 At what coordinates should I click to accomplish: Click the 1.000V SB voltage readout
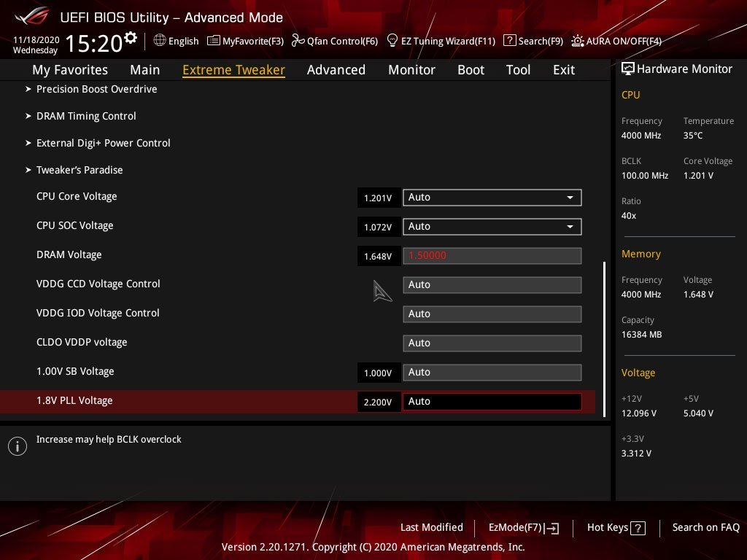(x=379, y=373)
